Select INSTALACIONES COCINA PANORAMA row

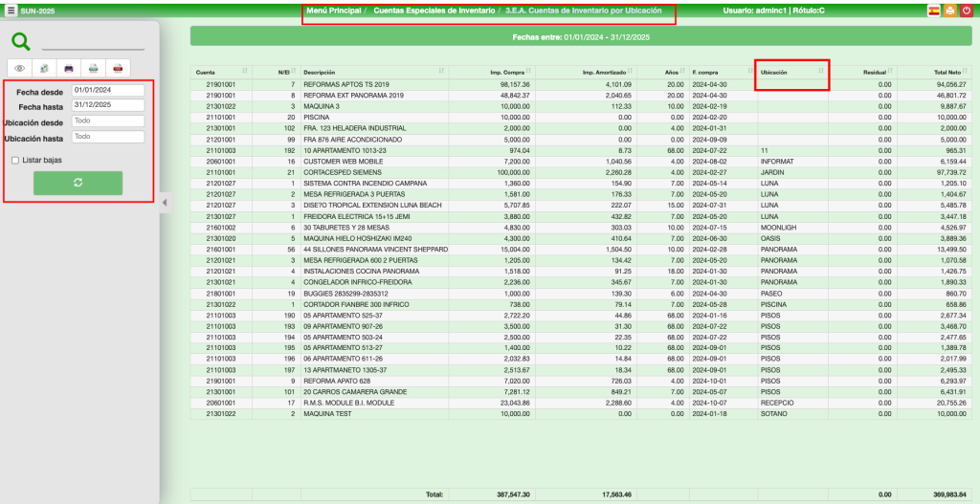pyautogui.click(x=581, y=271)
